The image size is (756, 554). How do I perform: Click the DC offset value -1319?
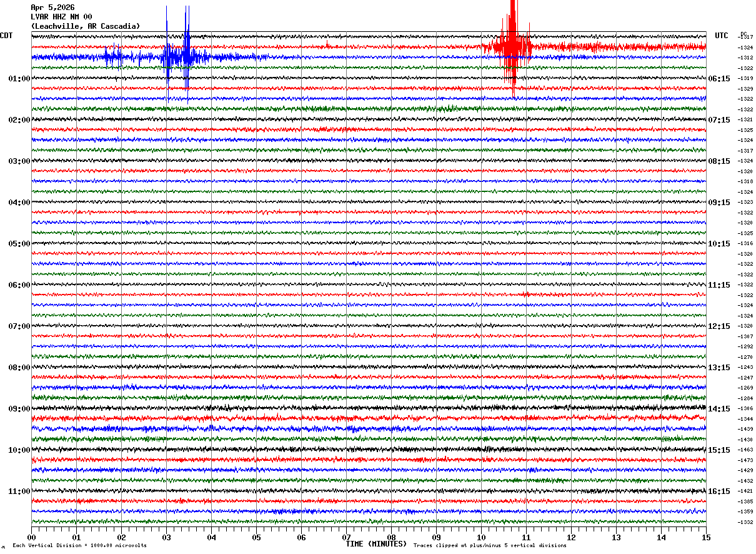point(745,78)
